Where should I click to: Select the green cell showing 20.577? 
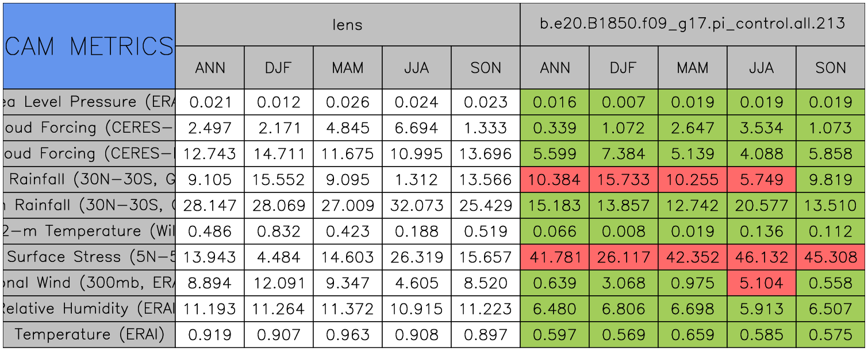[761, 206]
